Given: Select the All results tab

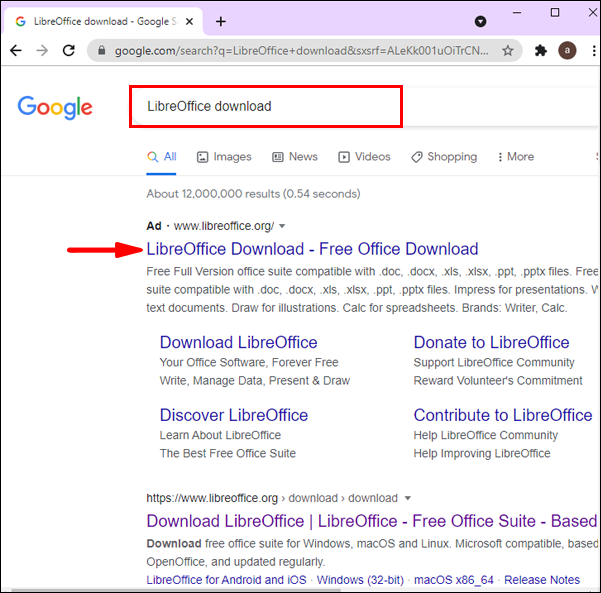Looking at the screenshot, I should point(161,157).
